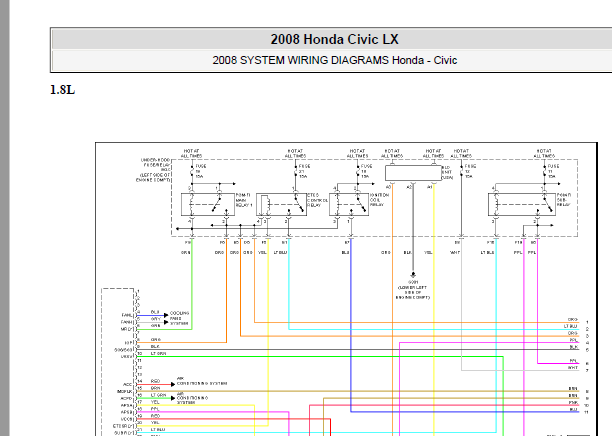The height and width of the screenshot is (436, 612).
Task: Click the BLK label on ELD unit wire
Action: point(407,253)
